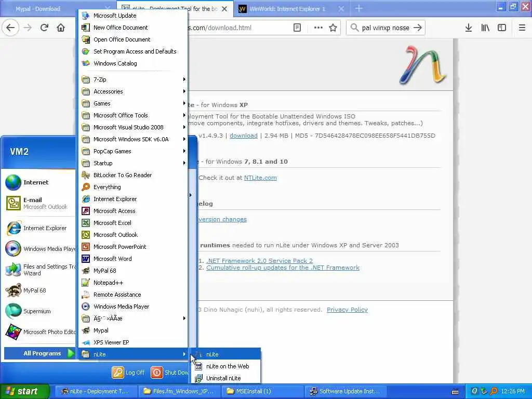Open Cumulative roll-up updates link
The width and height of the screenshot is (532, 399).
[283, 268]
